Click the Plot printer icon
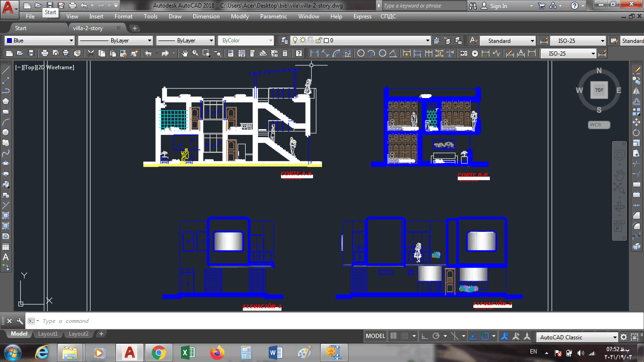 coord(45,53)
